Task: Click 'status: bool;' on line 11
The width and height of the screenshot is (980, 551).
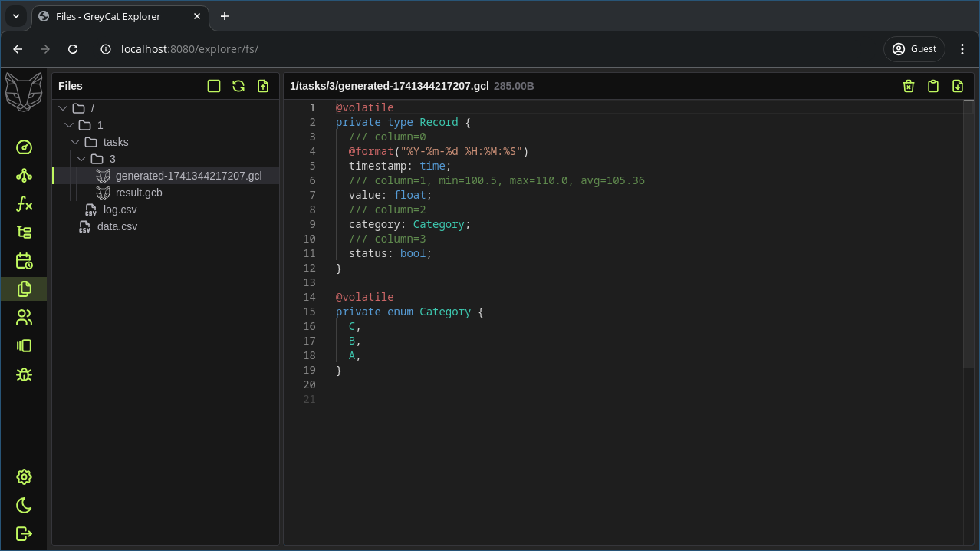Action: tap(390, 253)
